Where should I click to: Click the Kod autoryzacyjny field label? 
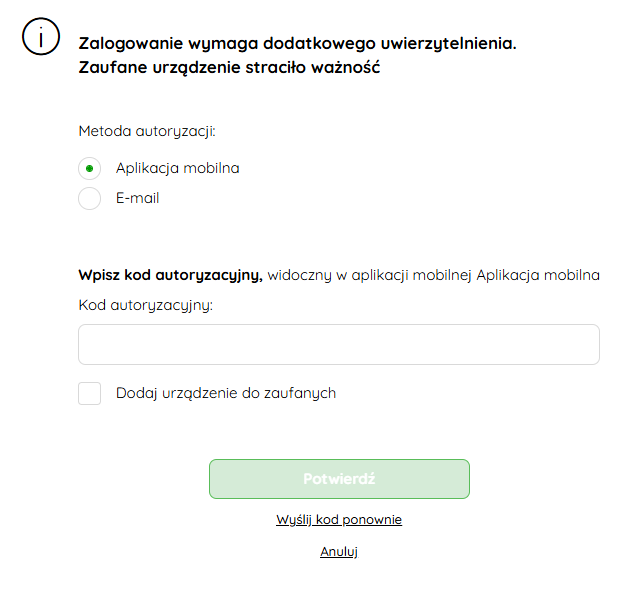146,305
